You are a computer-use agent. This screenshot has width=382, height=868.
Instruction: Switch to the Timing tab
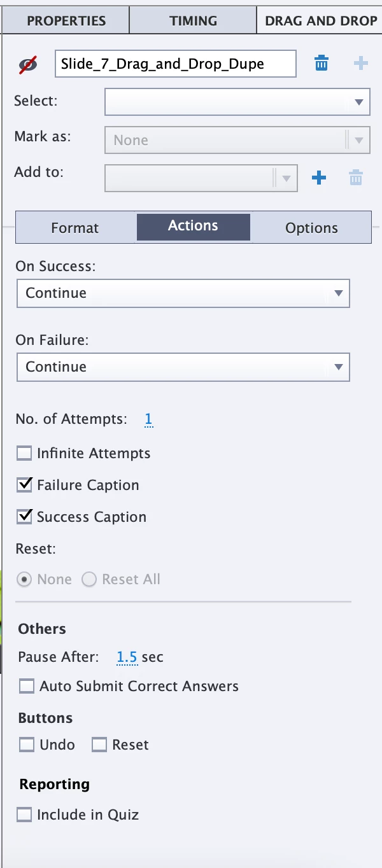point(193,21)
